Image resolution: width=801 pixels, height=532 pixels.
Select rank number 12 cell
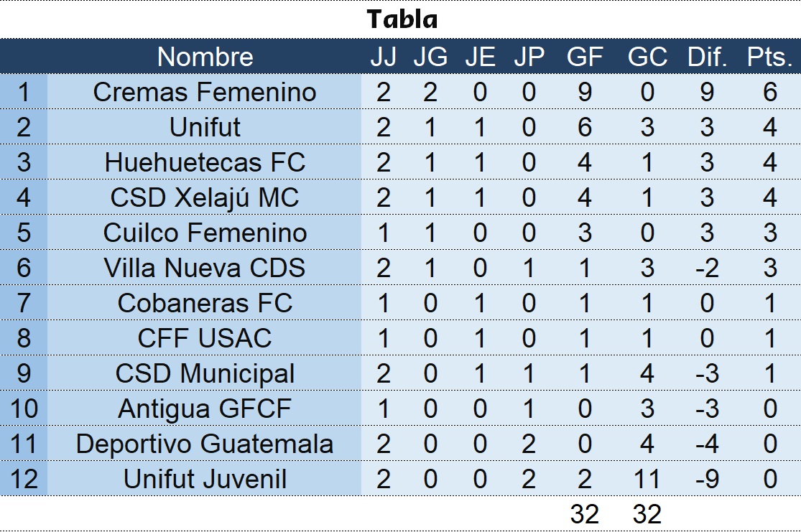(x=24, y=479)
